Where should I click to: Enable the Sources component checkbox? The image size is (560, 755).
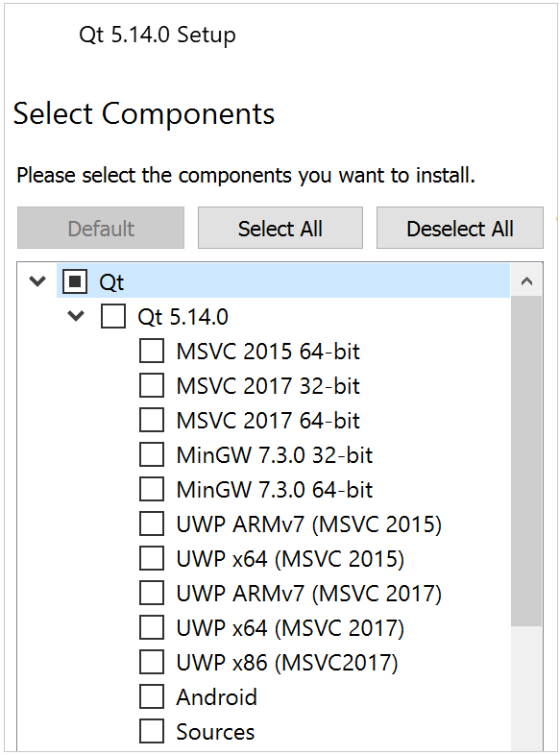tap(152, 731)
